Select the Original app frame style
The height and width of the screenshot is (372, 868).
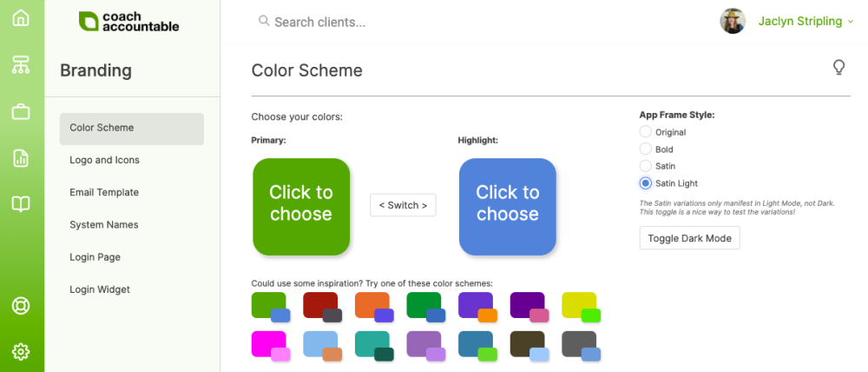(645, 132)
